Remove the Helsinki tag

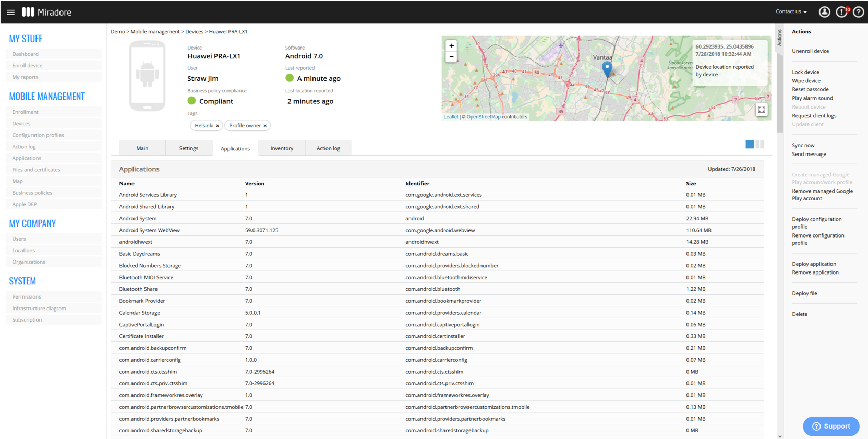[218, 126]
